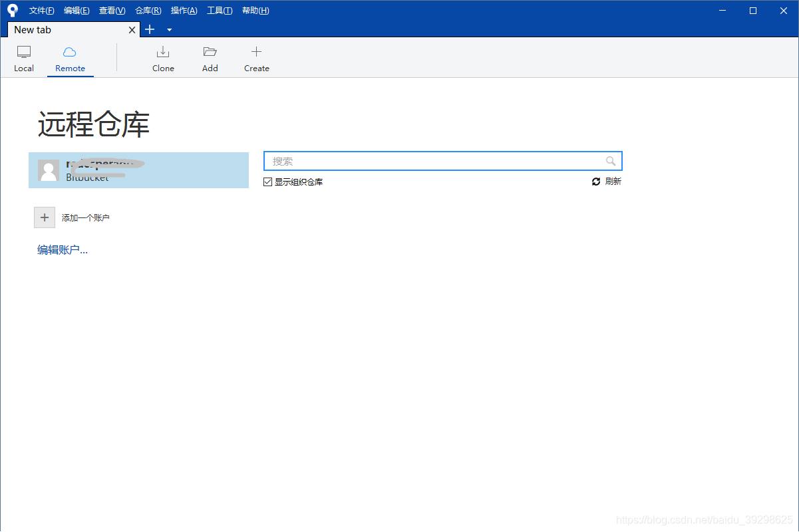Click the plus icon to add account

(x=45, y=217)
